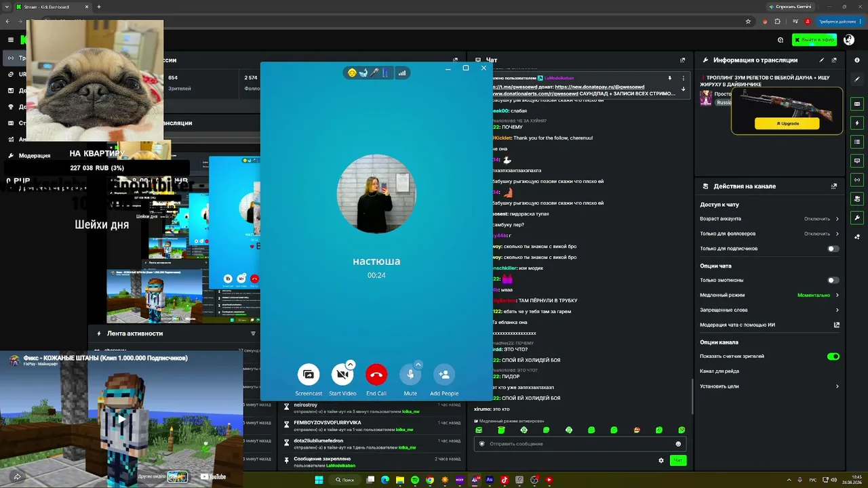This screenshot has height=488, width=868.
Task: Click the green Чат send button
Action: point(677,460)
